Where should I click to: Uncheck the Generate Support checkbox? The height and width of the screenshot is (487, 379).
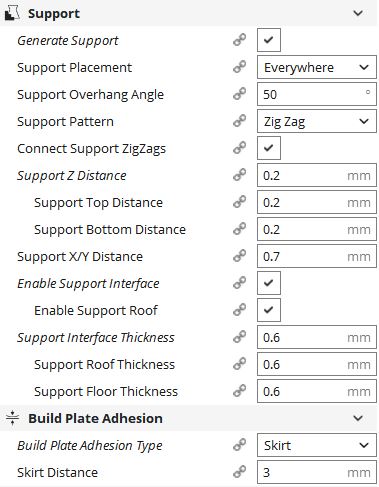[269, 40]
